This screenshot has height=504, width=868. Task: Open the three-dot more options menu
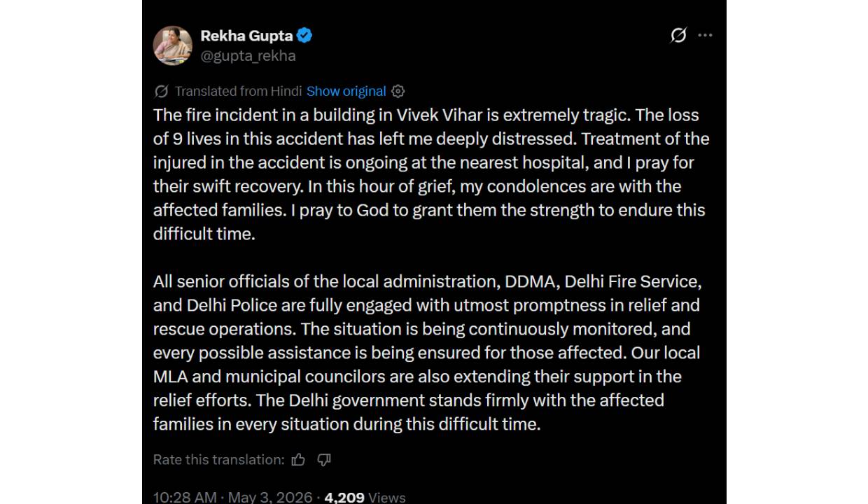[705, 35]
